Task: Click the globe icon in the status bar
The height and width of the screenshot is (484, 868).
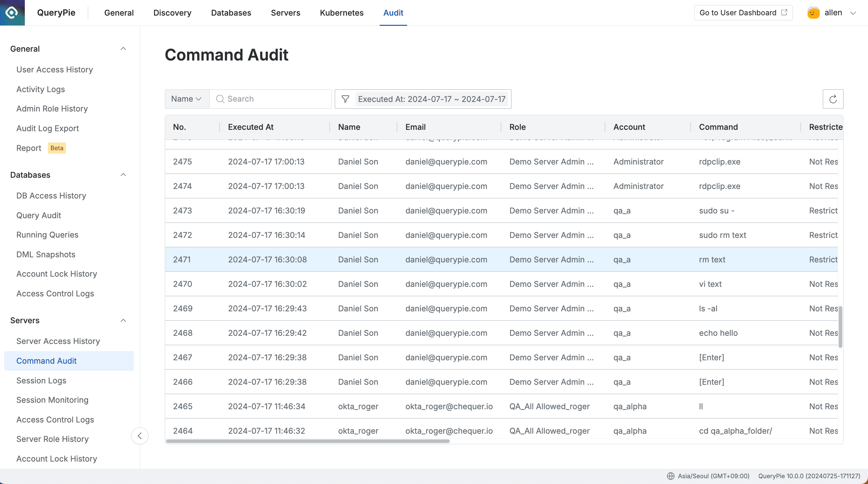Action: [x=671, y=476]
